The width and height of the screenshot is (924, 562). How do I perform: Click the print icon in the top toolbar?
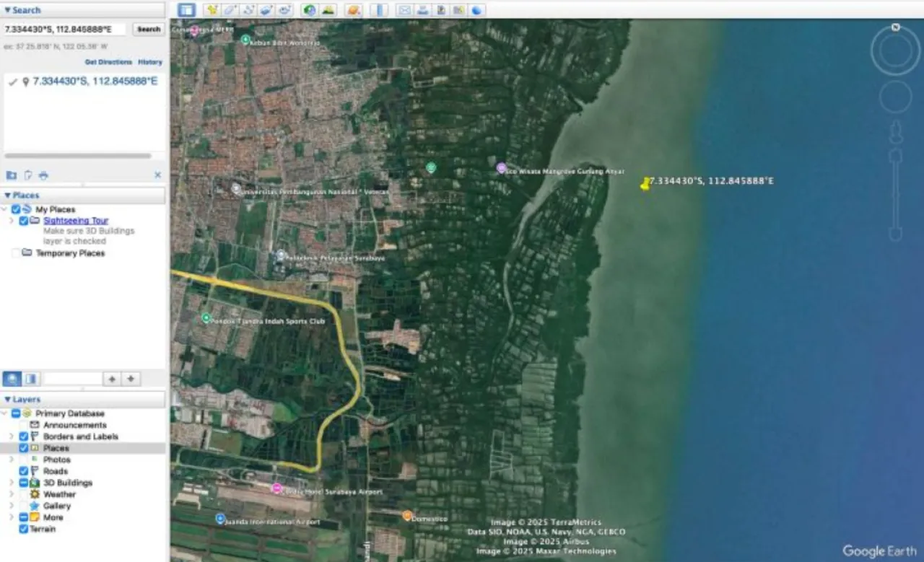tap(422, 10)
